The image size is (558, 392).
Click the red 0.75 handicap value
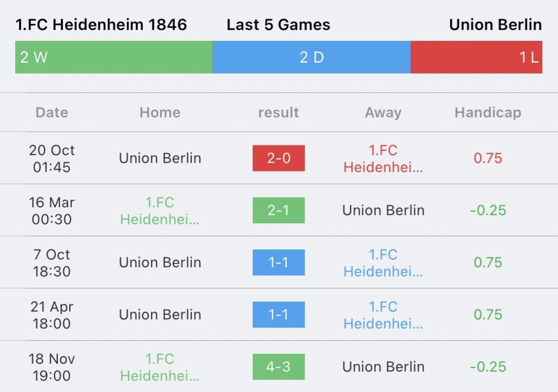488,158
